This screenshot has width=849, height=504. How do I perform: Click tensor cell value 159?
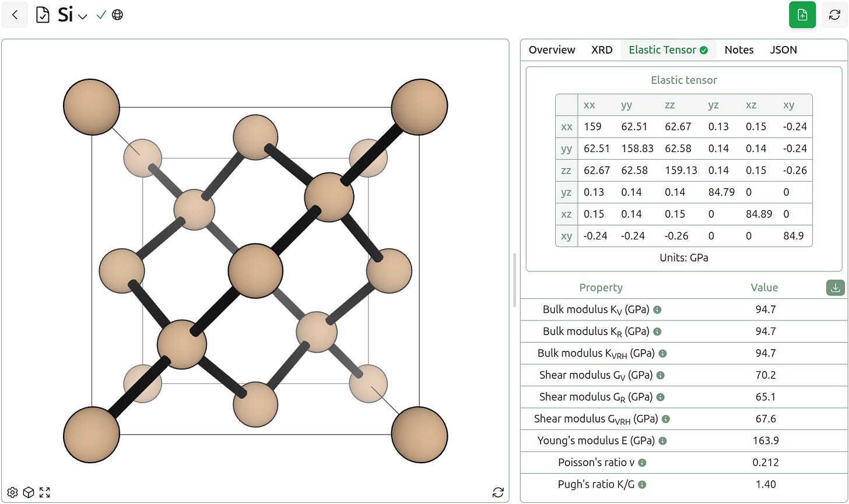coord(592,126)
